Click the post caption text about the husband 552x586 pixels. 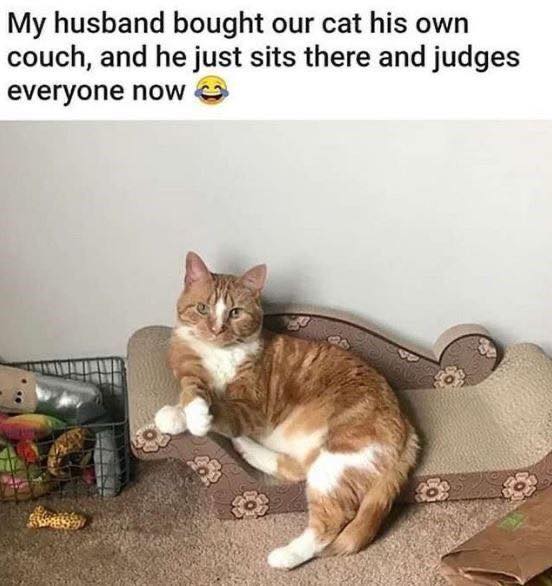tap(263, 57)
